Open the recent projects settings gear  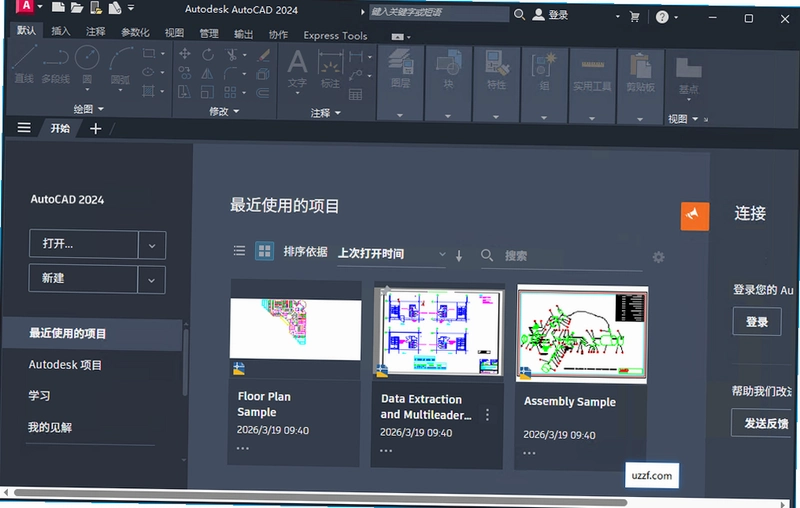(x=659, y=257)
